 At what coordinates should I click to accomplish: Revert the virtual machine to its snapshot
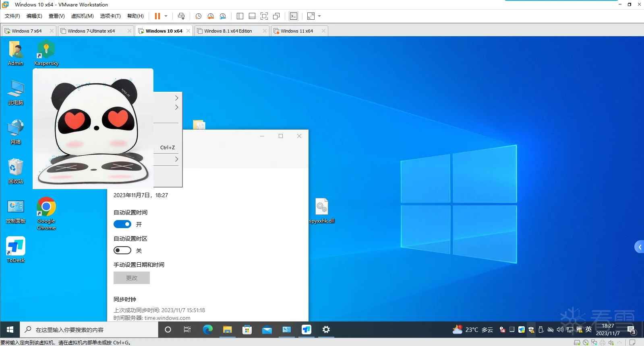(x=210, y=16)
